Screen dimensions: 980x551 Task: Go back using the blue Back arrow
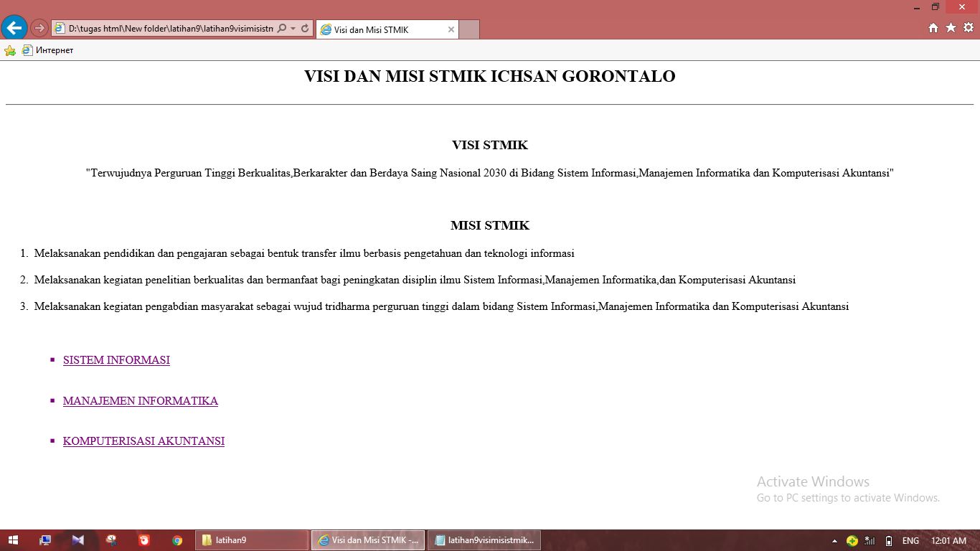(x=14, y=28)
